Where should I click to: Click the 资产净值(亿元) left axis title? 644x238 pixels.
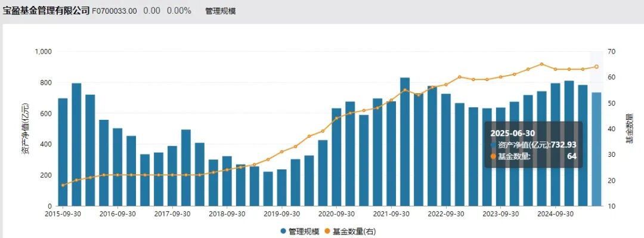click(x=25, y=129)
